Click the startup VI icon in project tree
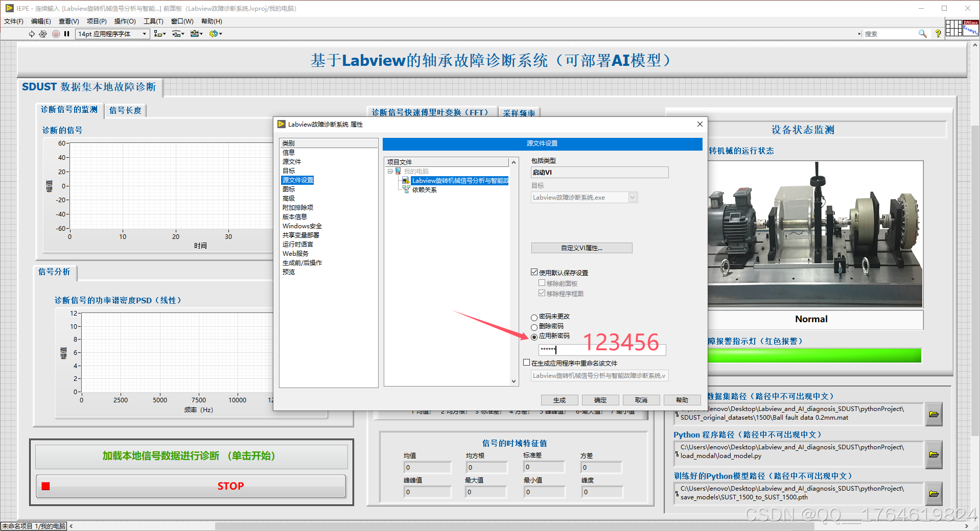This screenshot has height=531, width=980. point(406,181)
